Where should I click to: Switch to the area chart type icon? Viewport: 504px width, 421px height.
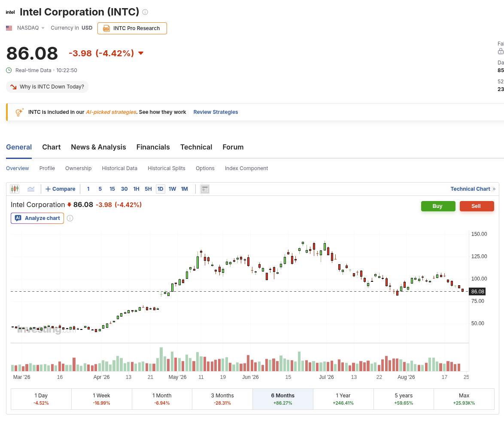coord(31,189)
